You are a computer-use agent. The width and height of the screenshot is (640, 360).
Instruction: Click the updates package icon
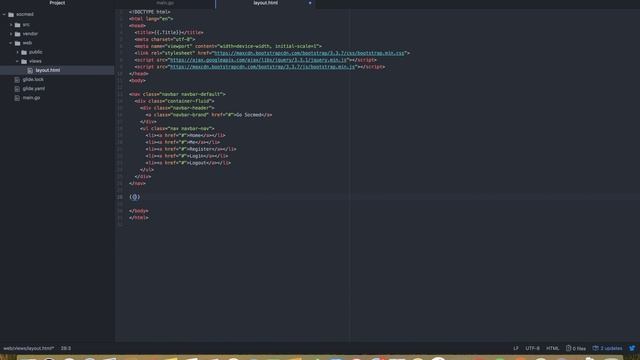point(596,348)
